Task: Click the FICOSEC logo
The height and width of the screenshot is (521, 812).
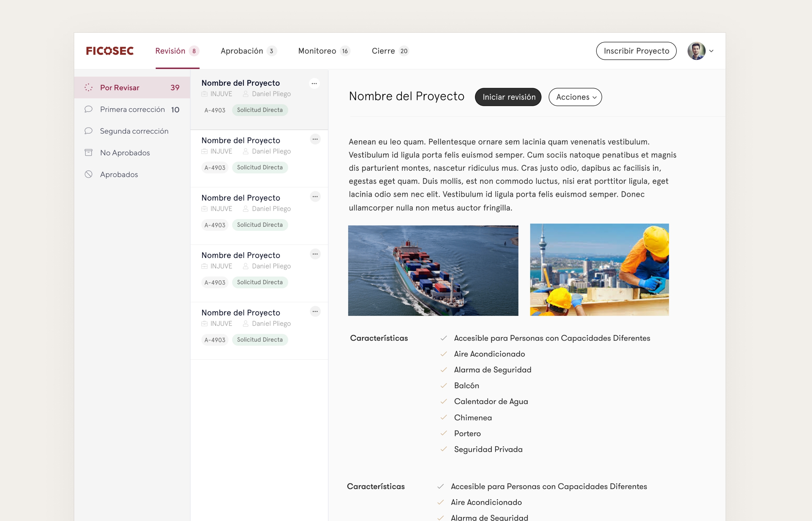Action: click(110, 51)
